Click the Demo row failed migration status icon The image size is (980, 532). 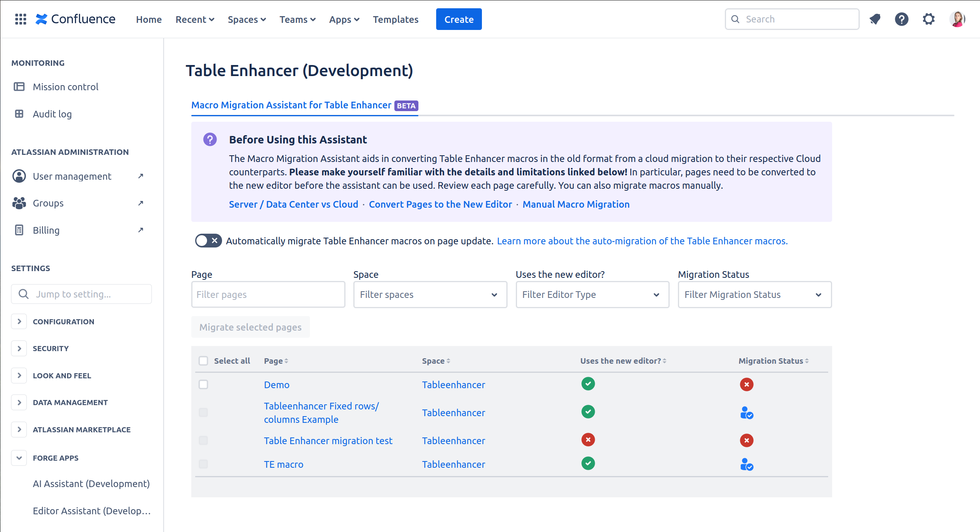coord(746,384)
